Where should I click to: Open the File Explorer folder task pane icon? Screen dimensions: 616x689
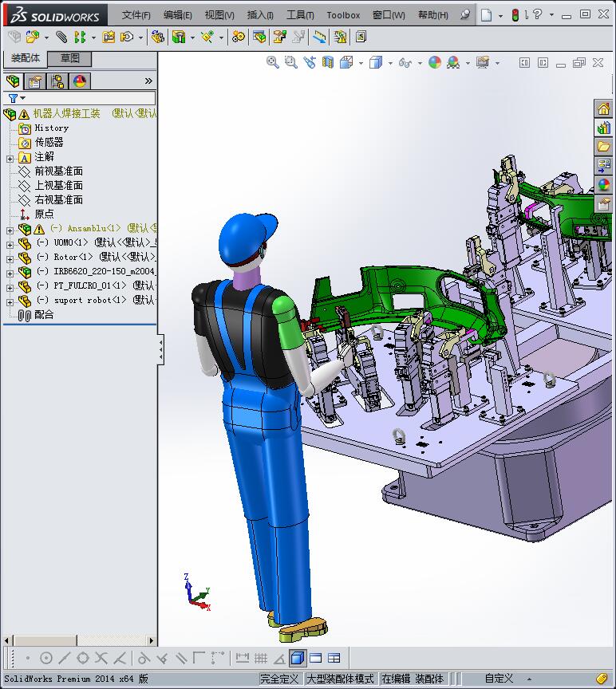(603, 146)
